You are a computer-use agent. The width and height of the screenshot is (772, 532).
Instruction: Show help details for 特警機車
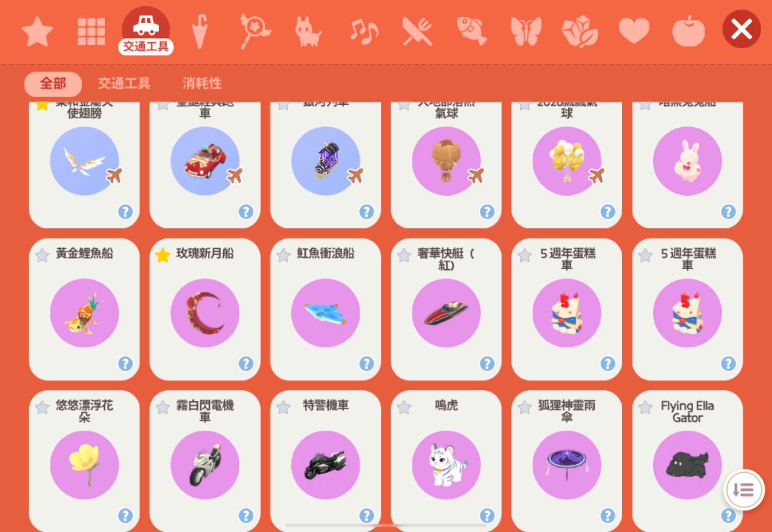[x=366, y=515]
